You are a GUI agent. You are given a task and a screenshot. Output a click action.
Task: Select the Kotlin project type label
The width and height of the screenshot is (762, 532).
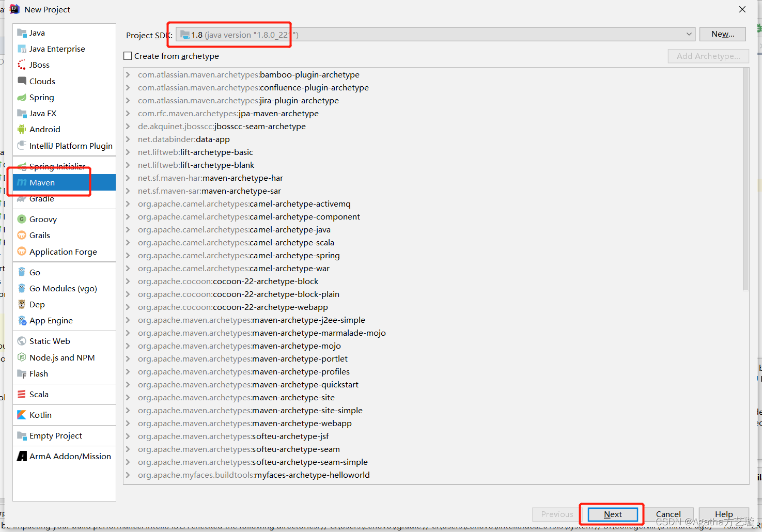tap(40, 415)
